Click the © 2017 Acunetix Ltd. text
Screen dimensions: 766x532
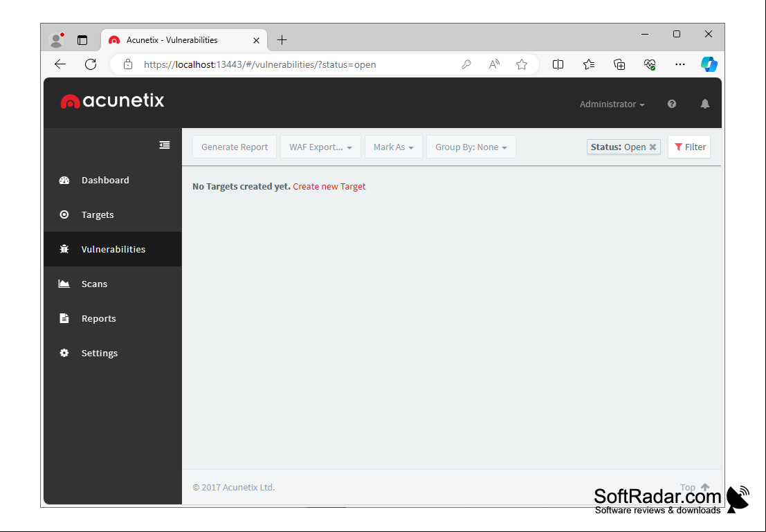[233, 487]
